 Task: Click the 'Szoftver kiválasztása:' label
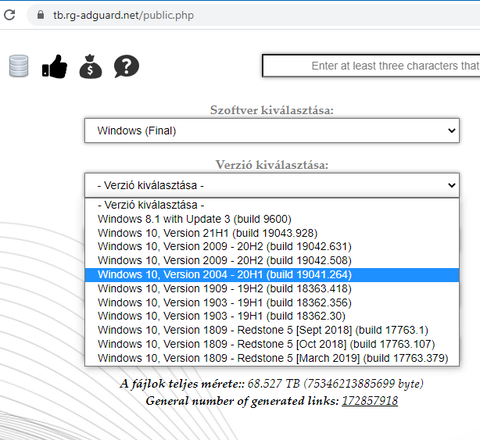click(x=272, y=110)
